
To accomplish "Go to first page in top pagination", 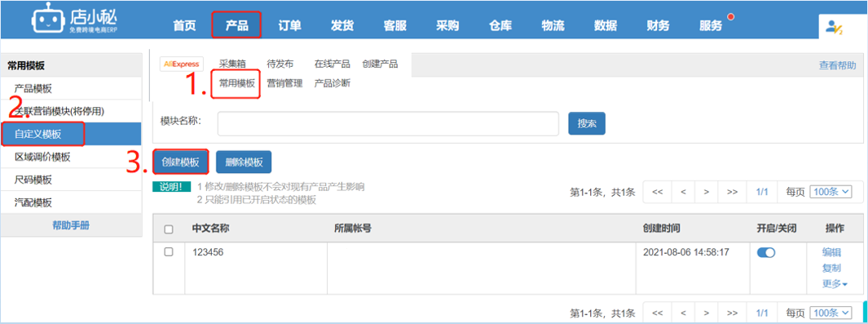I will click(x=657, y=192).
